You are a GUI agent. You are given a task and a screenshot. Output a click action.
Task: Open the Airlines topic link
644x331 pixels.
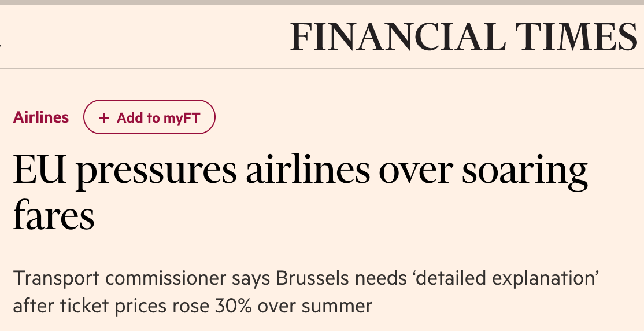tap(40, 117)
